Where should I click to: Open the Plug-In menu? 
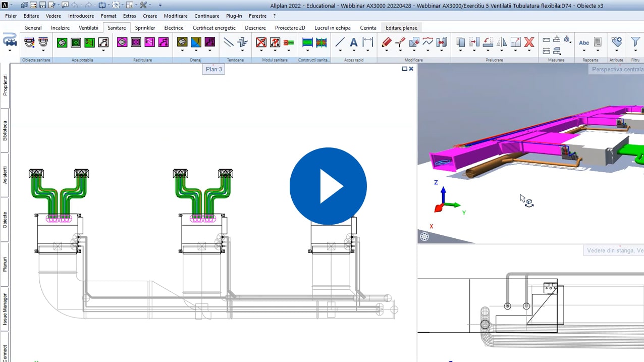[x=234, y=16]
